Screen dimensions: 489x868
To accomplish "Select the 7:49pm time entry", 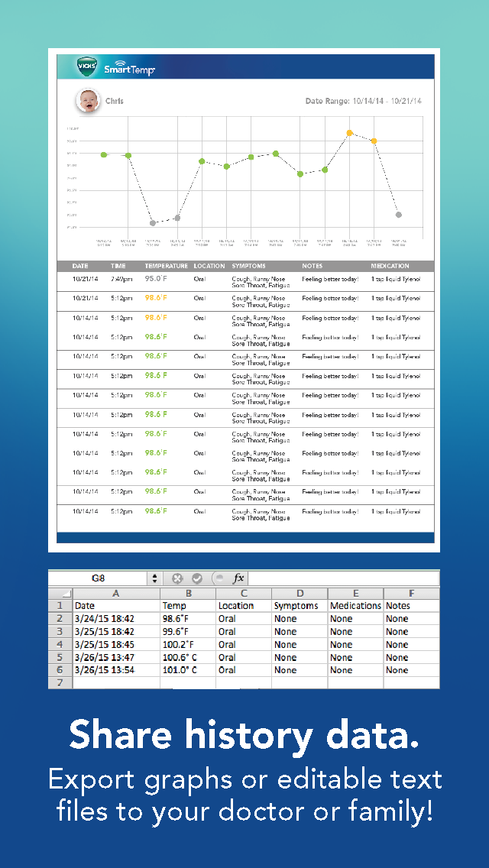I will click(x=121, y=279).
